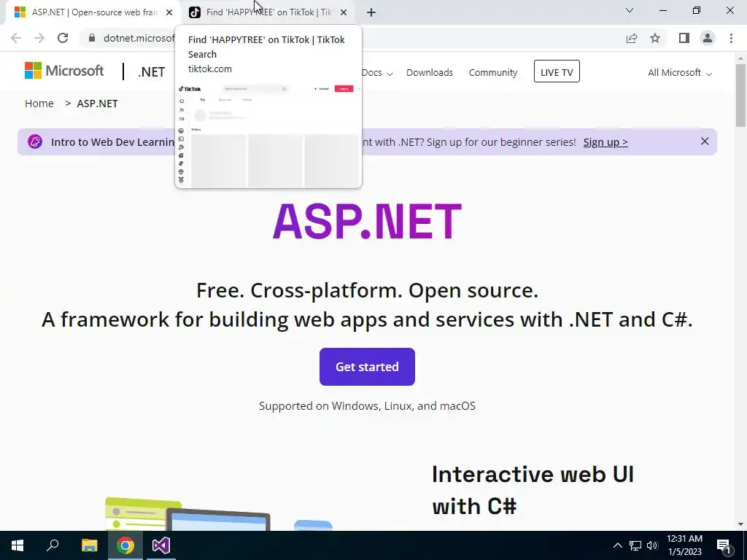
Task: Open File Explorer from taskbar
Action: click(89, 545)
